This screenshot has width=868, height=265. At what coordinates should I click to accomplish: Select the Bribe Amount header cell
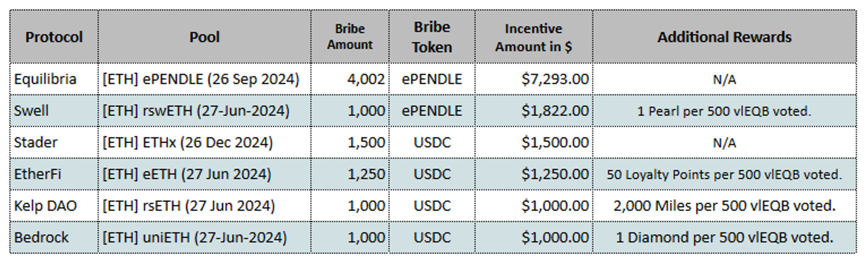click(350, 37)
